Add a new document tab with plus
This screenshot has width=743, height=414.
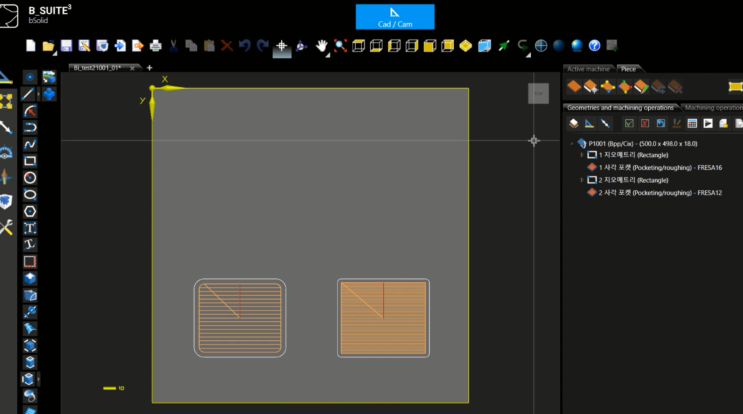149,68
